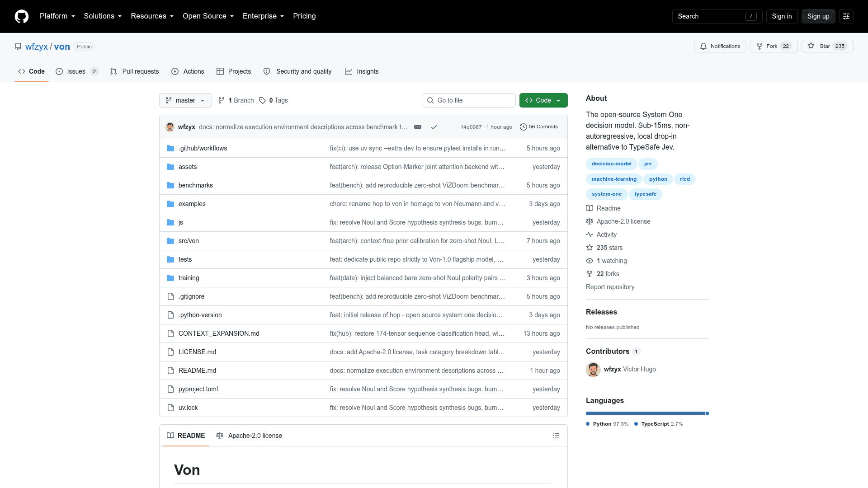Click the src/von folder icon
This screenshot has width=868, height=488.
[x=170, y=241]
